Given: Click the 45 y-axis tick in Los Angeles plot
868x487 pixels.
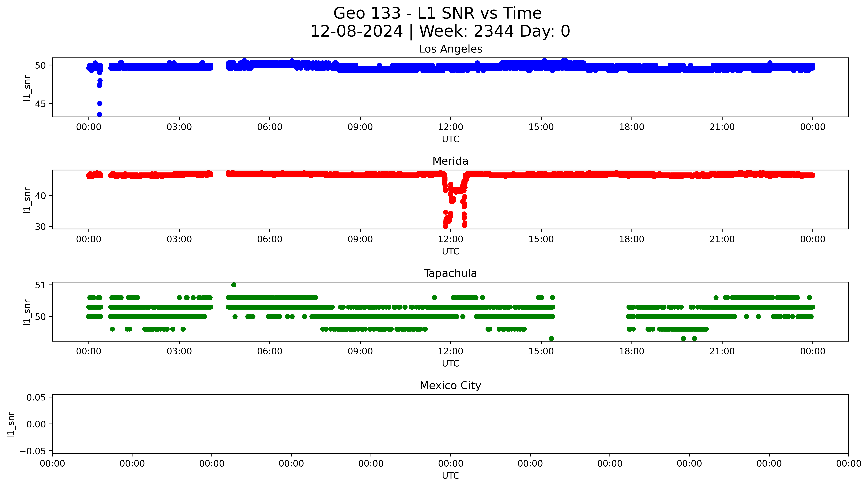Looking at the screenshot, I should [x=40, y=104].
